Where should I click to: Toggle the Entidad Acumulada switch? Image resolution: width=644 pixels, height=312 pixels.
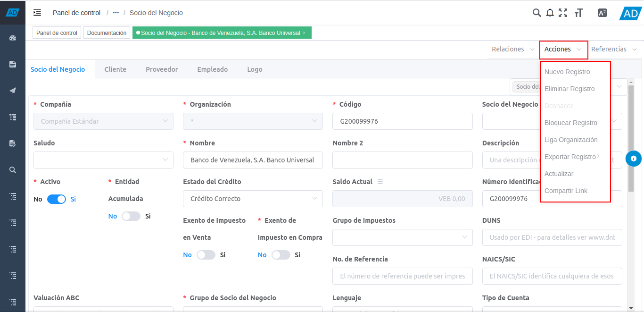pyautogui.click(x=131, y=216)
